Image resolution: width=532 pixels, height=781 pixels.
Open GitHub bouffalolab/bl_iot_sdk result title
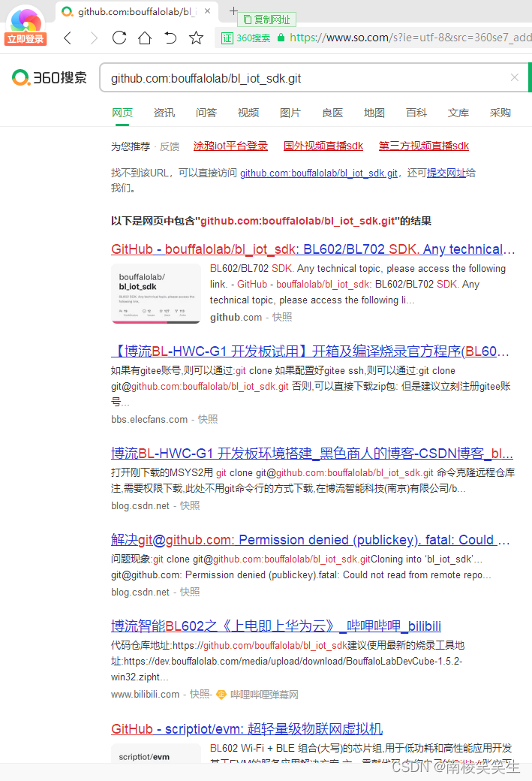coord(313,249)
